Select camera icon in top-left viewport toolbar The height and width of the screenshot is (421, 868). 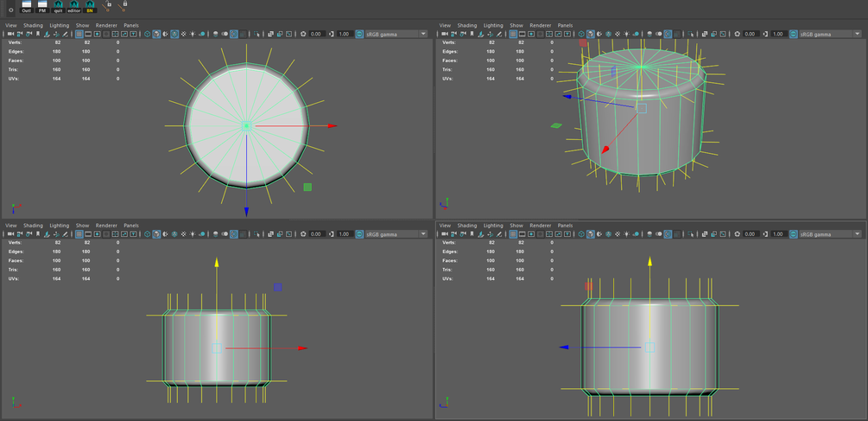[10, 34]
